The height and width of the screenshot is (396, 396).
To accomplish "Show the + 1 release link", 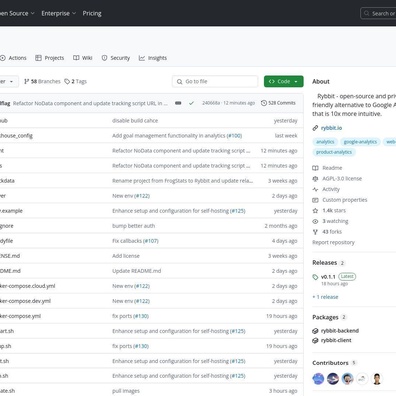I will pos(325,297).
